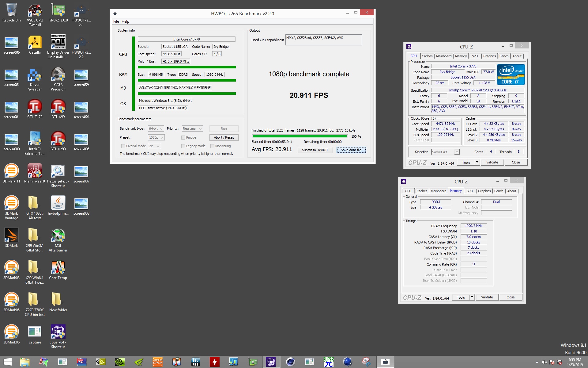Open Bench tab in upper CPU-Z
This screenshot has width=588, height=368.
504,56
